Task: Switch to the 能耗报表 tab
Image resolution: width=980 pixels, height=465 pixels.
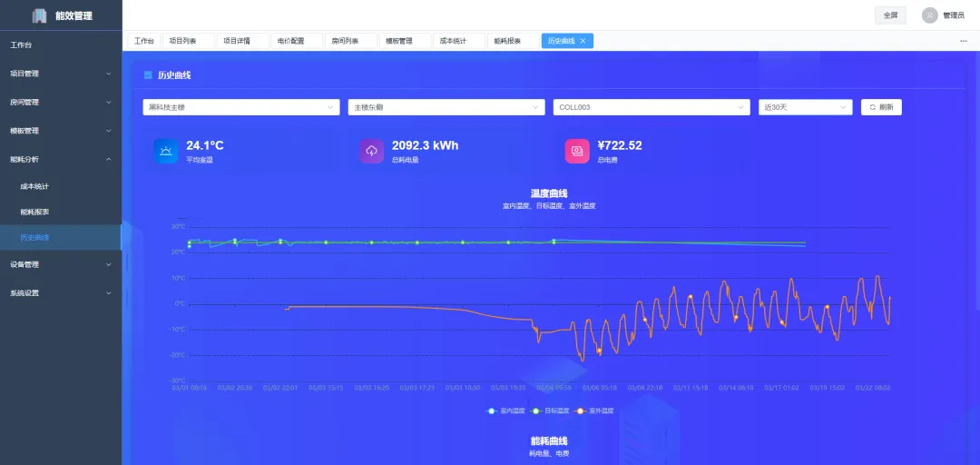Action: [513, 41]
